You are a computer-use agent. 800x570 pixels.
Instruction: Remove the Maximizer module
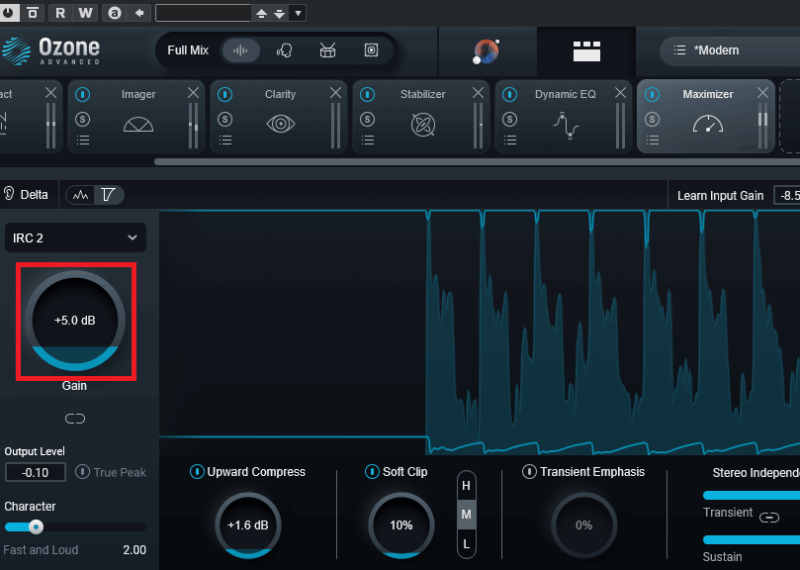click(763, 93)
